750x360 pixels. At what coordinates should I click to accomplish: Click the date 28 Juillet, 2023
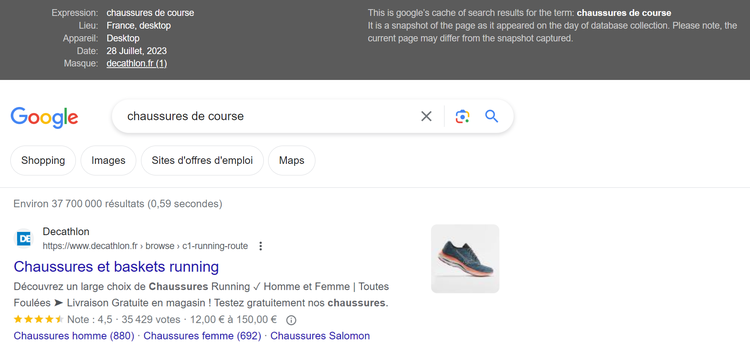pos(137,51)
